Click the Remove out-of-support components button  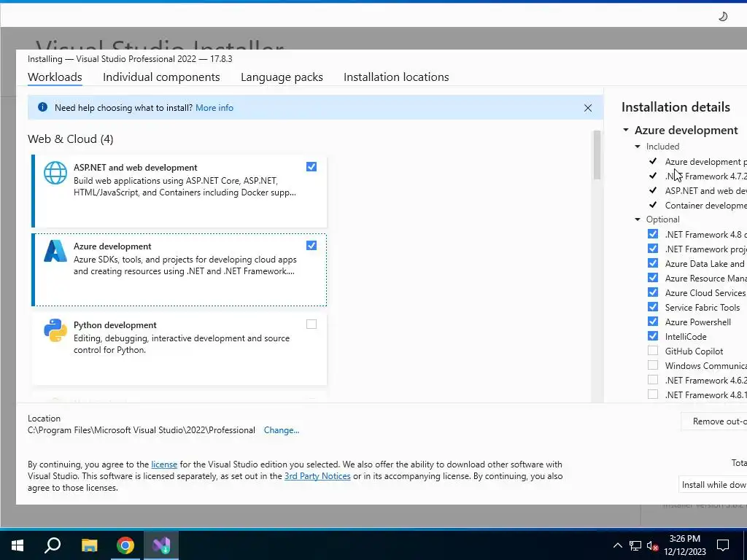pyautogui.click(x=714, y=421)
